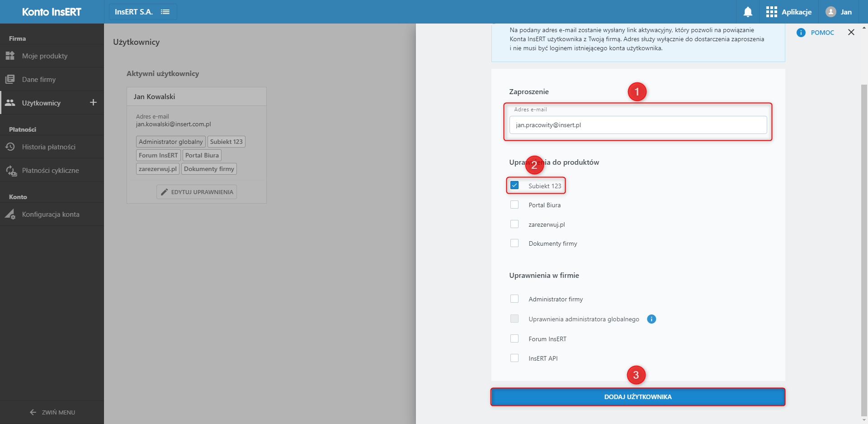This screenshot has height=424, width=868.
Task: Open the Jan user avatar menu
Action: (x=830, y=12)
